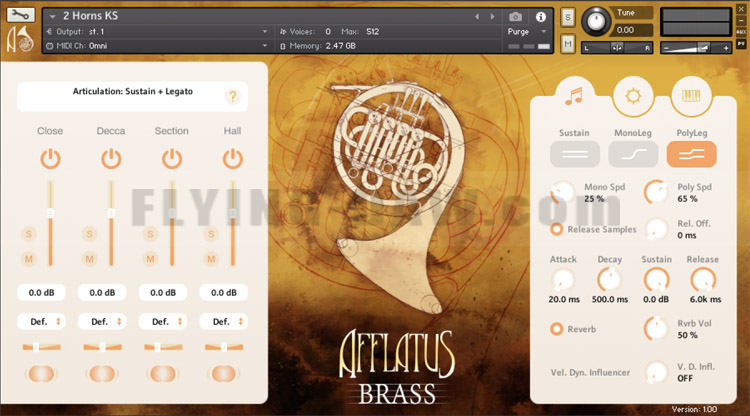This screenshot has height=416, width=750.
Task: Click the Close mic 0.0 dB field
Action: pos(42,293)
